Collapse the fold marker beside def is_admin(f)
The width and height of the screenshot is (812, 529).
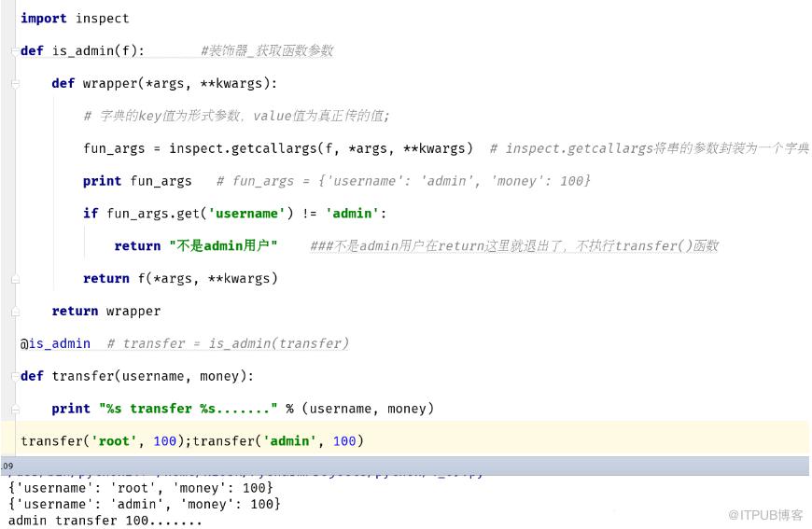click(15, 50)
